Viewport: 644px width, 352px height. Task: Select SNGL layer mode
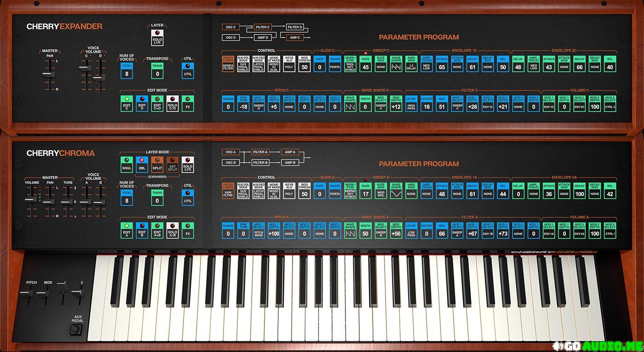pos(126,165)
